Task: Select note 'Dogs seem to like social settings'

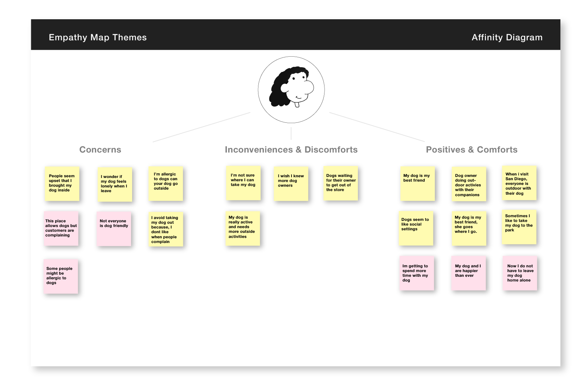Action: (x=416, y=228)
